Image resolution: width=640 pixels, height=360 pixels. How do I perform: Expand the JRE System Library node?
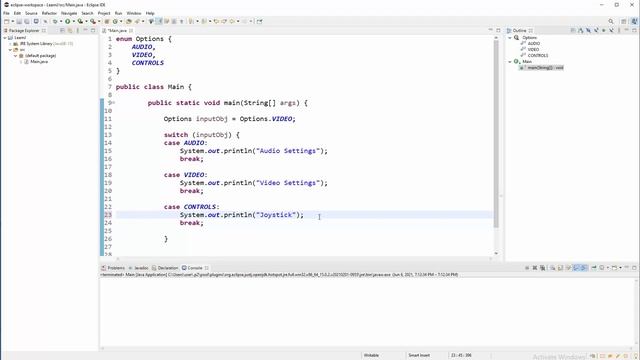point(11,44)
